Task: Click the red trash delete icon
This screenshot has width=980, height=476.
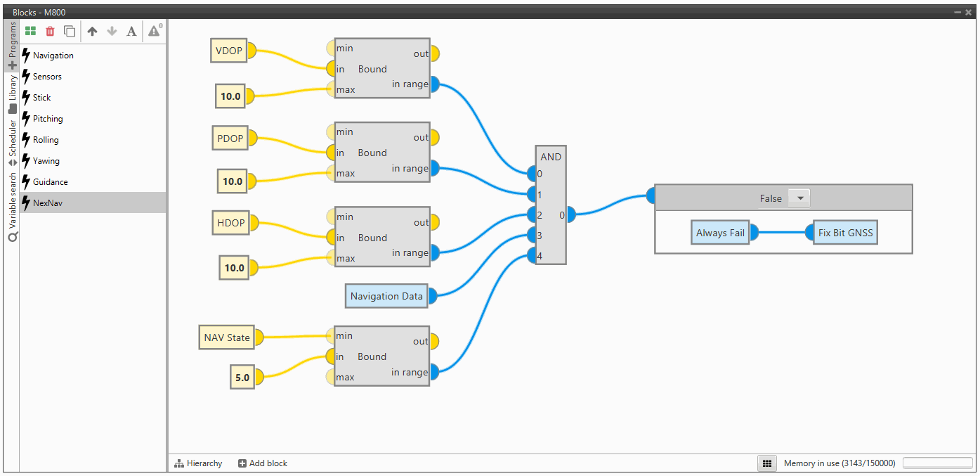Action: [50, 31]
